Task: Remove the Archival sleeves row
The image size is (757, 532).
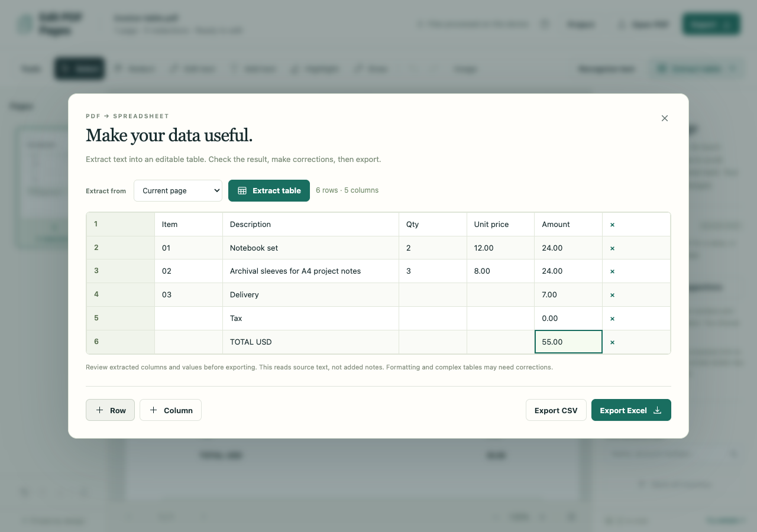Action: (612, 271)
